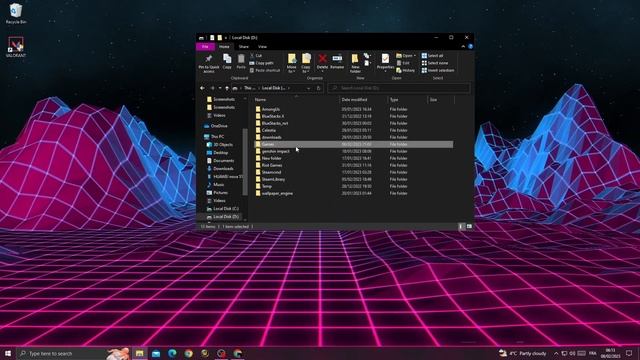This screenshot has height=360, width=640.
Task: Open the New item dropdown in the ribbon
Action: pyautogui.click(x=367, y=56)
